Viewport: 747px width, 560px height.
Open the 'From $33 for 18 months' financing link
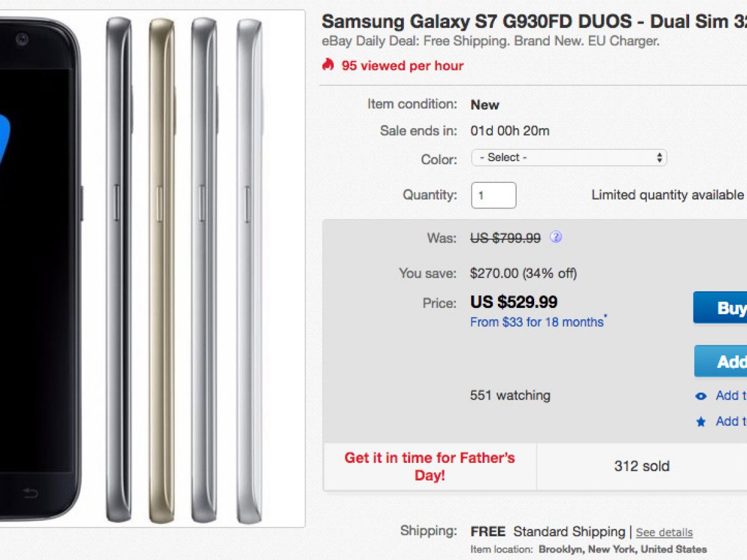pos(537,322)
